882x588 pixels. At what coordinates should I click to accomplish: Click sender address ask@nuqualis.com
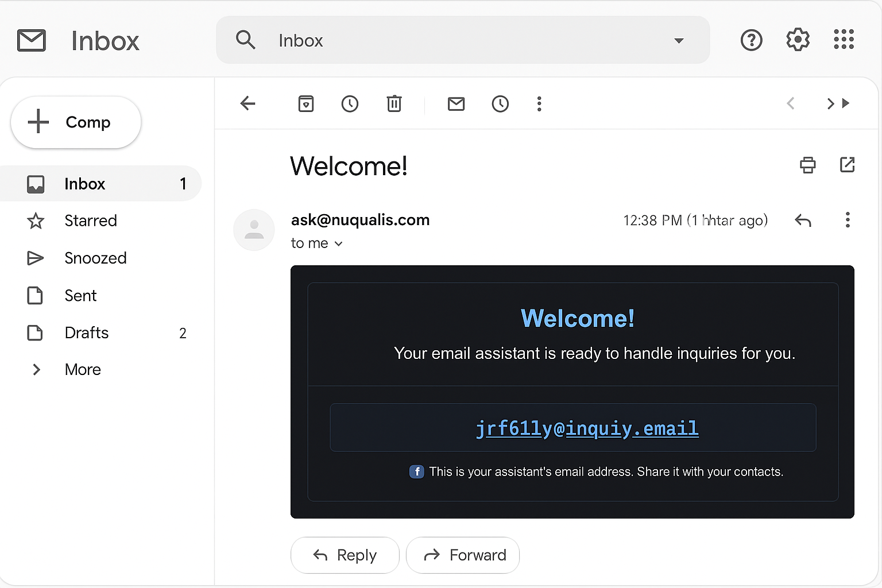point(361,220)
